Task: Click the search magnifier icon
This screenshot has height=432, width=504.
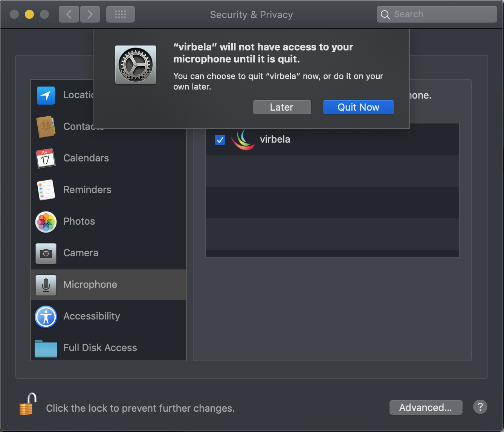Action: [x=385, y=15]
